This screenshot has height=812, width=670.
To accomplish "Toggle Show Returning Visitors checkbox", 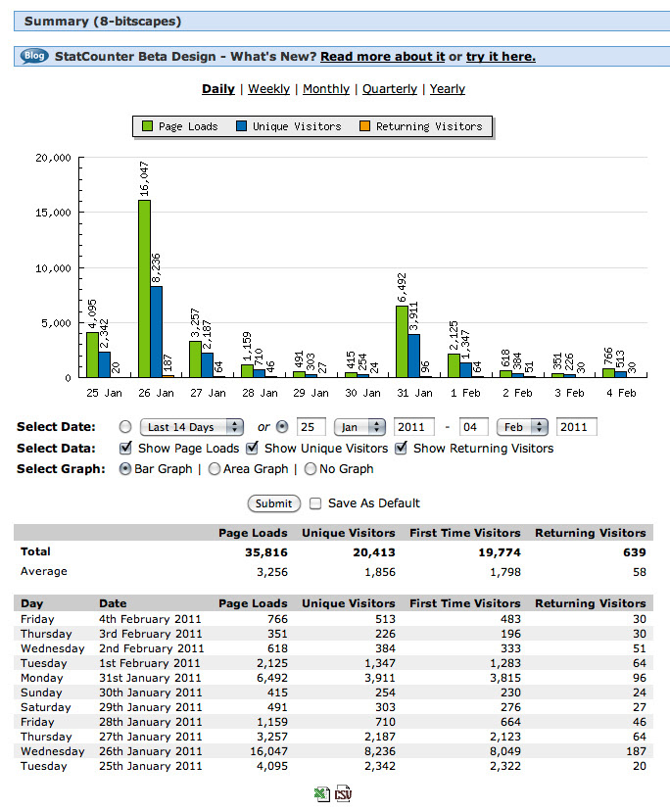I will pos(401,448).
